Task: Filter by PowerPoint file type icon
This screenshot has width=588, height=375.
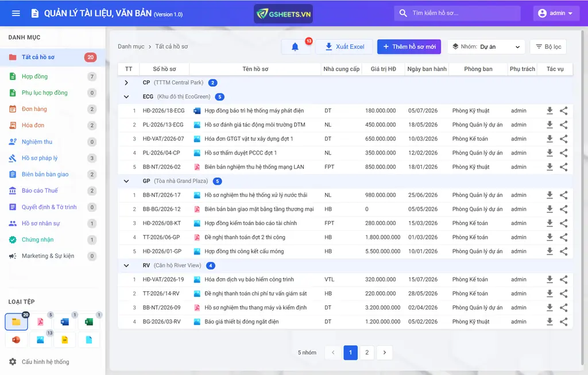Action: pos(16,340)
